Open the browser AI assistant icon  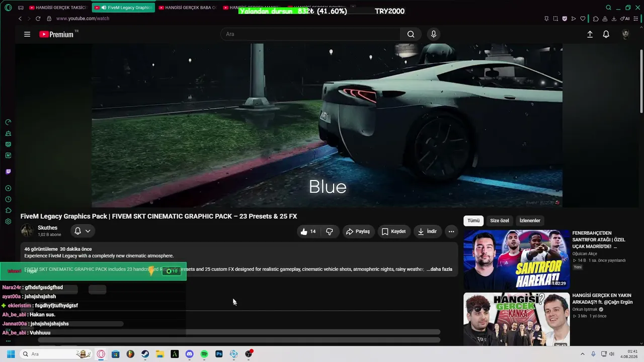click(x=625, y=19)
